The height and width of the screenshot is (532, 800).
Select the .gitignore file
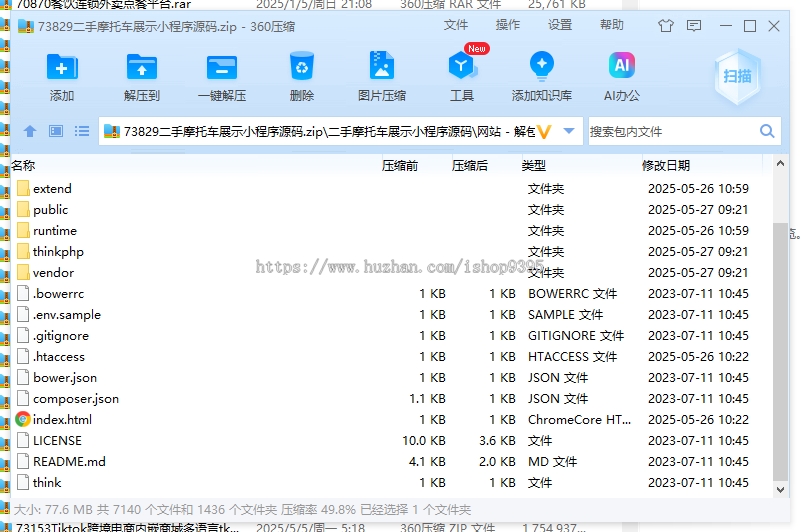61,336
